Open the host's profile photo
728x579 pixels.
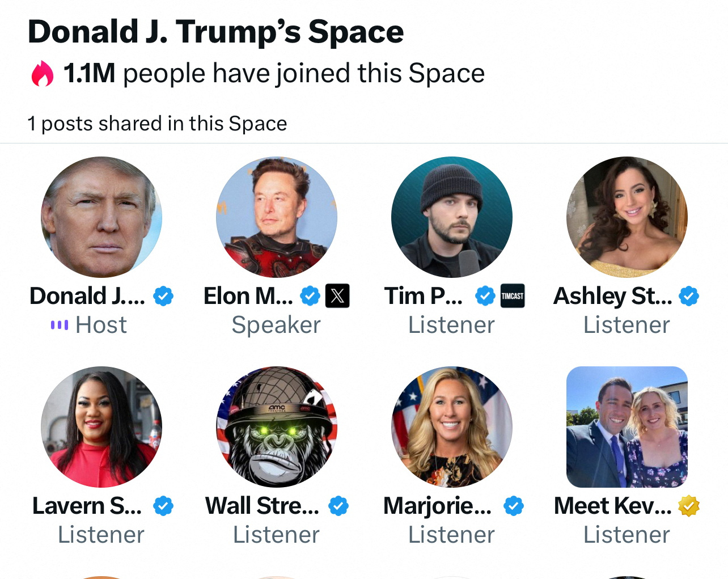[x=101, y=217]
